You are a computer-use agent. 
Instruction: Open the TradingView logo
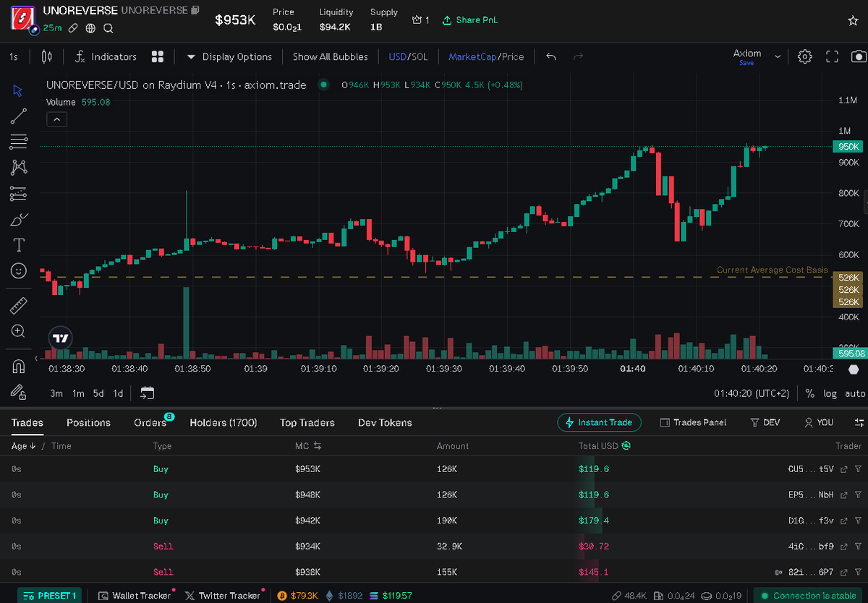click(61, 338)
